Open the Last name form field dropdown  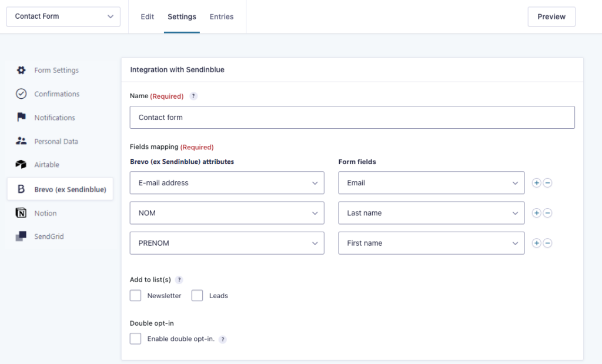coord(431,213)
